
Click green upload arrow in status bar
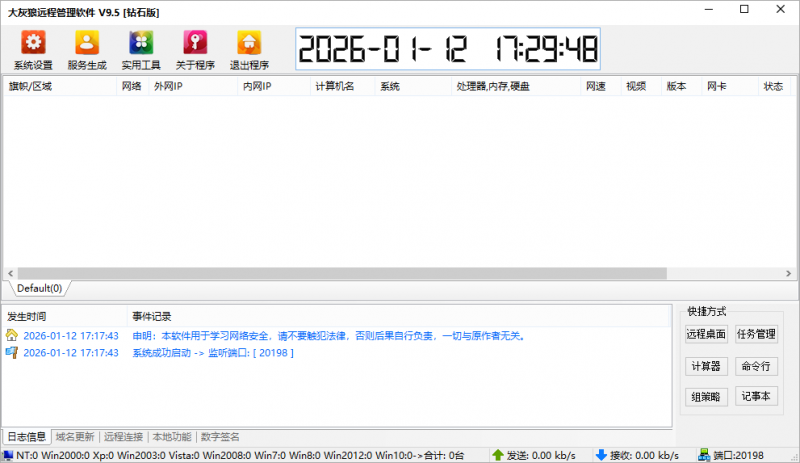pyautogui.click(x=498, y=455)
